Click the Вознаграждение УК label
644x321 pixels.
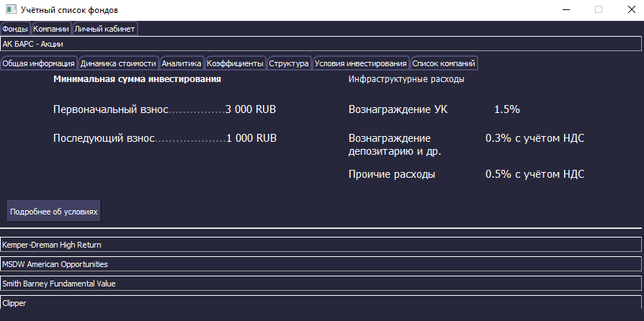(398, 109)
